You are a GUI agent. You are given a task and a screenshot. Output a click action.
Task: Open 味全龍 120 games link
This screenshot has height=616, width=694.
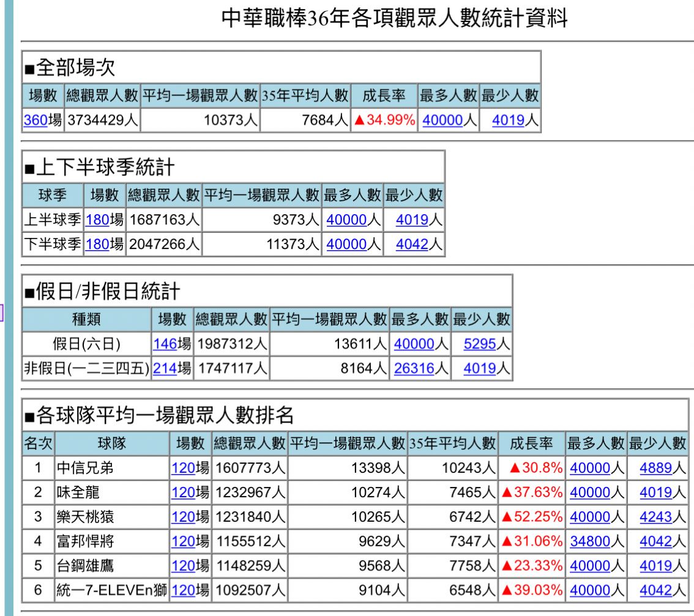click(x=183, y=492)
